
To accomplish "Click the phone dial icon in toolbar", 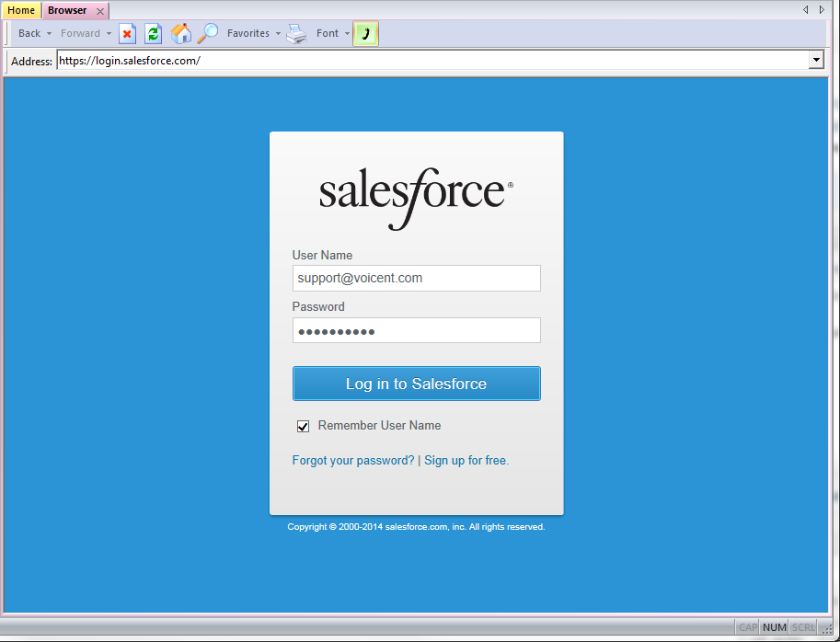I will point(366,34).
